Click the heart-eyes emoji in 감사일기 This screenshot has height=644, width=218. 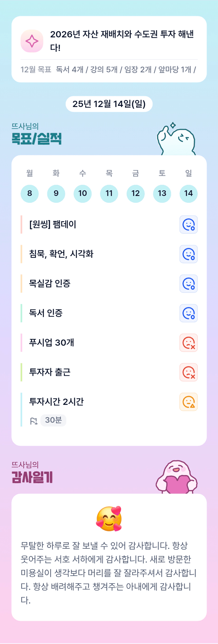point(109,518)
